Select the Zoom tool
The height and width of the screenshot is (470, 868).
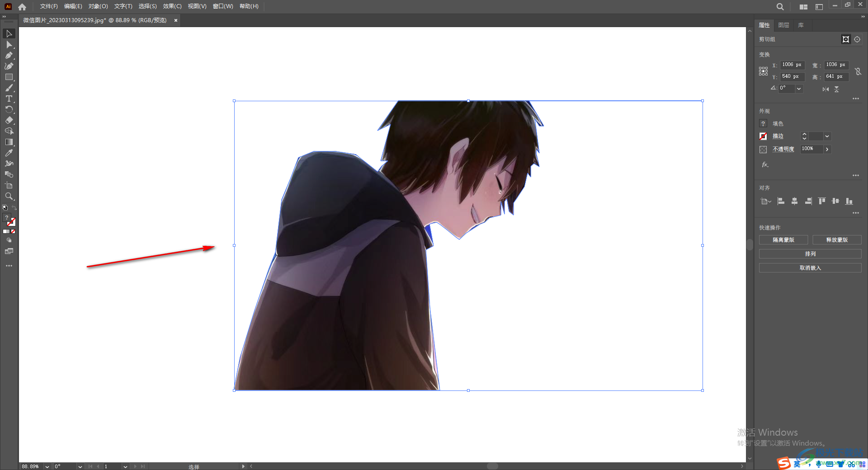coord(9,197)
